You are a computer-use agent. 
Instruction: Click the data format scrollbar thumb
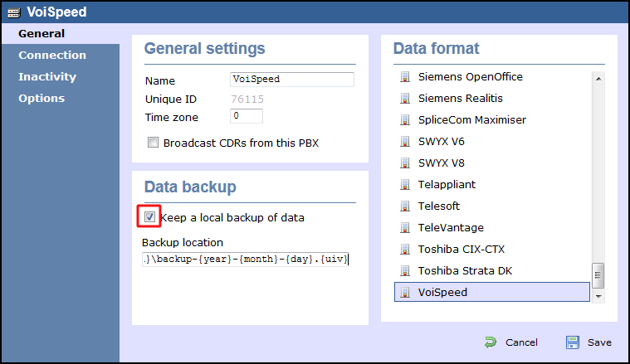[598, 276]
